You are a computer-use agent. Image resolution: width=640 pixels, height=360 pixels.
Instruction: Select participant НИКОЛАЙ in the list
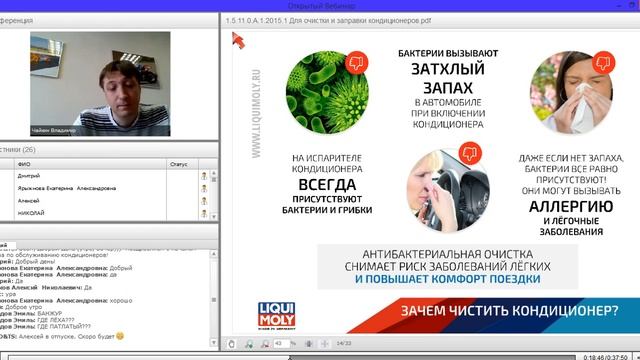(x=31, y=213)
